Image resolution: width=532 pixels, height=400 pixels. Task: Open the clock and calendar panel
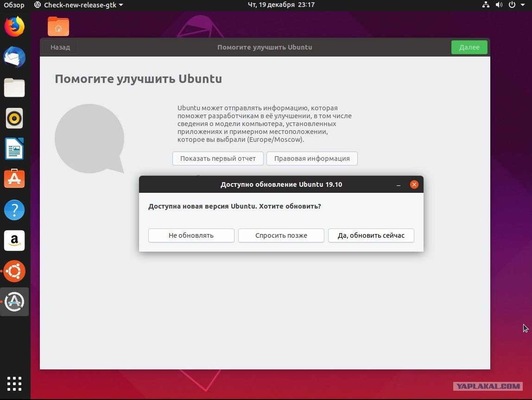281,5
